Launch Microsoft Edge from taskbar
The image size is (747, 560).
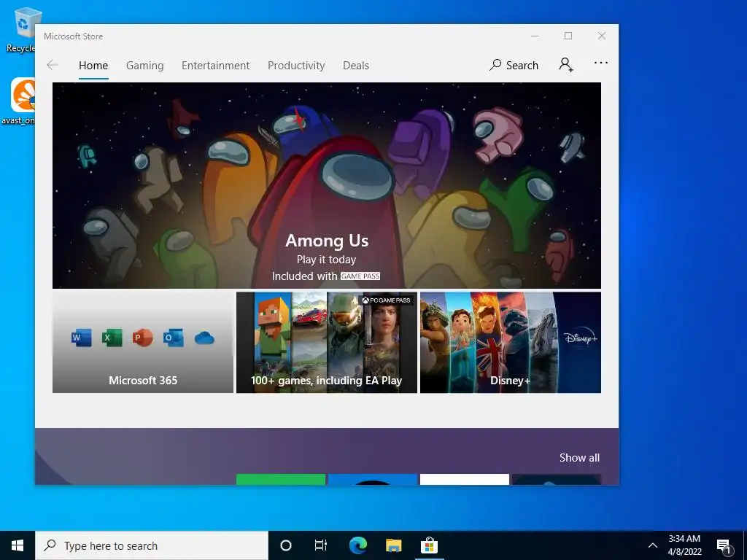pyautogui.click(x=358, y=545)
